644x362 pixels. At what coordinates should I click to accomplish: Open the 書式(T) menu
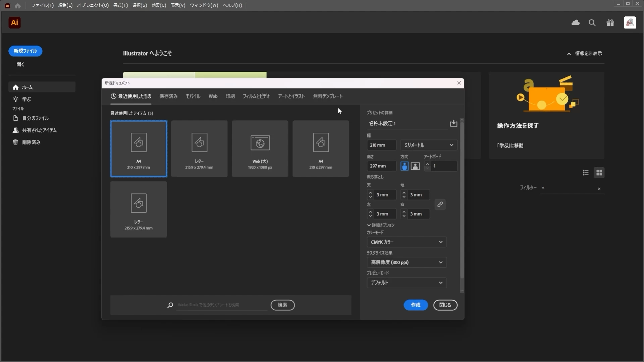120,5
